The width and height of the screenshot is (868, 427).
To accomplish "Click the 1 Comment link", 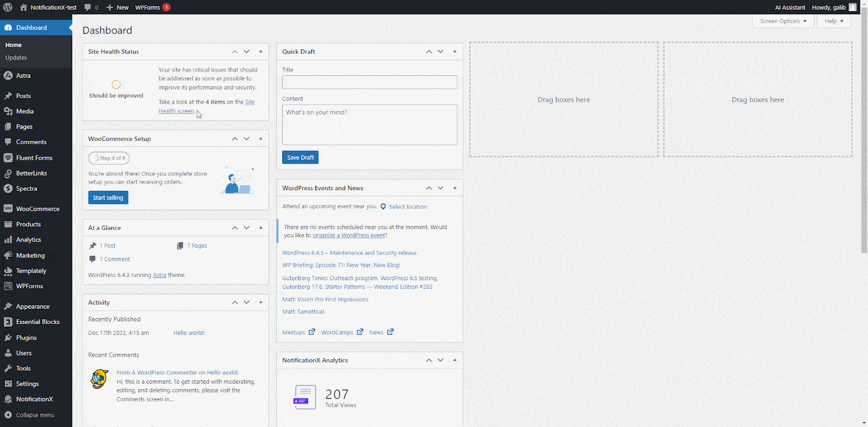I will click(x=114, y=260).
